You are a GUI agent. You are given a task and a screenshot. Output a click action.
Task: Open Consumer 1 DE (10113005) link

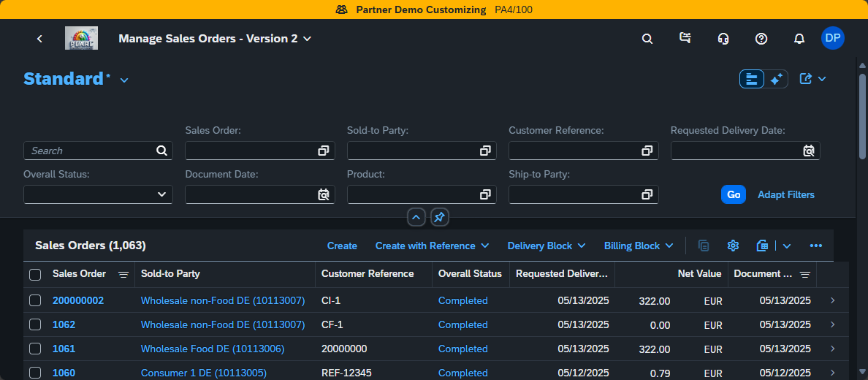tap(204, 373)
